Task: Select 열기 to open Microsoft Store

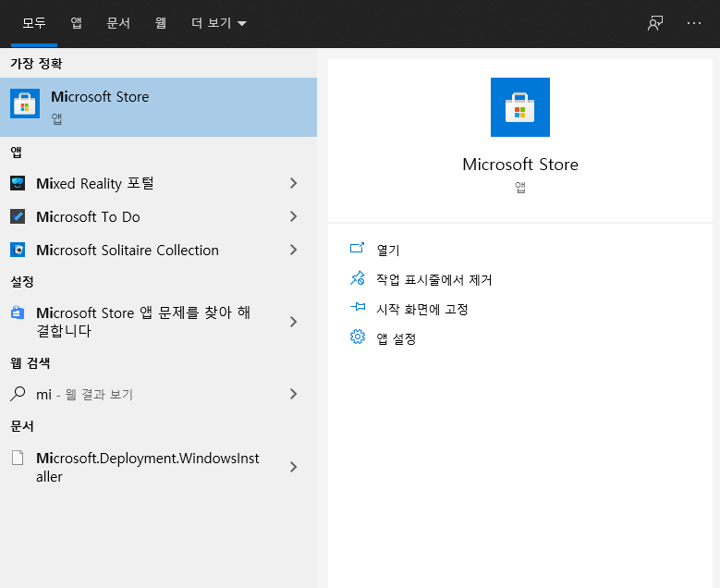Action: 388,250
